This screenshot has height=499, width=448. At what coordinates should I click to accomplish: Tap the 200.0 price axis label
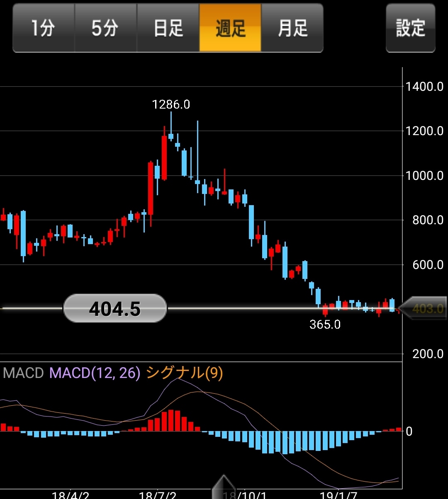pos(428,354)
